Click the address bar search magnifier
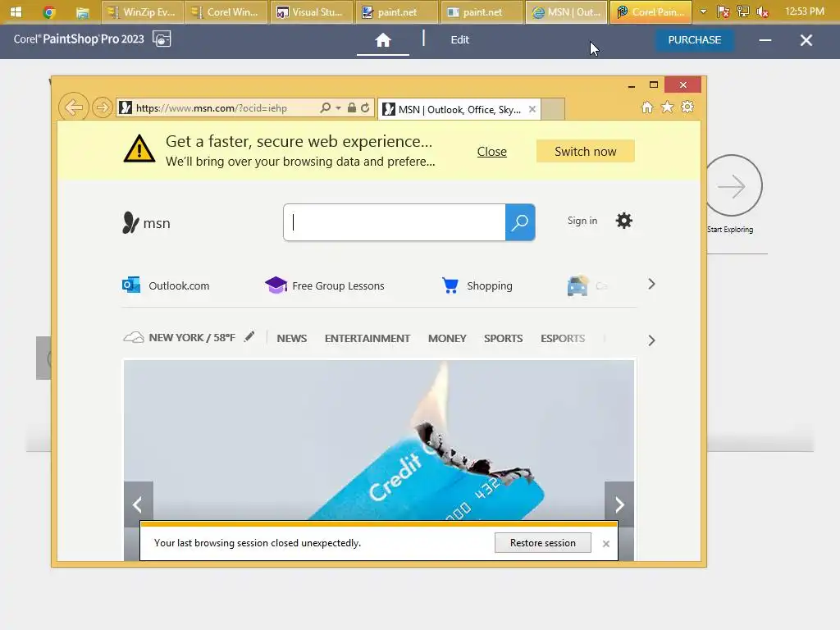840x630 pixels. [x=325, y=107]
